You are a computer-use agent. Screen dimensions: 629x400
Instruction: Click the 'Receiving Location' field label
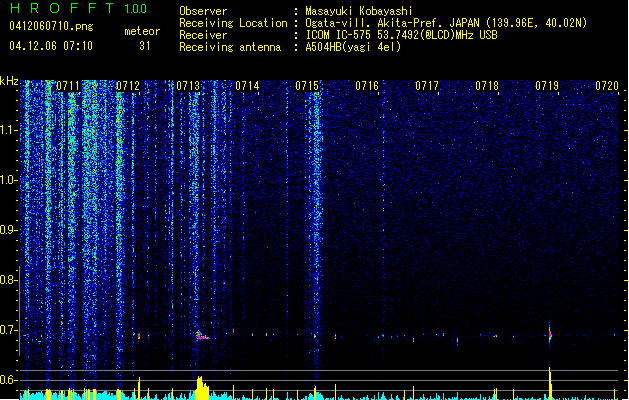[x=233, y=23]
